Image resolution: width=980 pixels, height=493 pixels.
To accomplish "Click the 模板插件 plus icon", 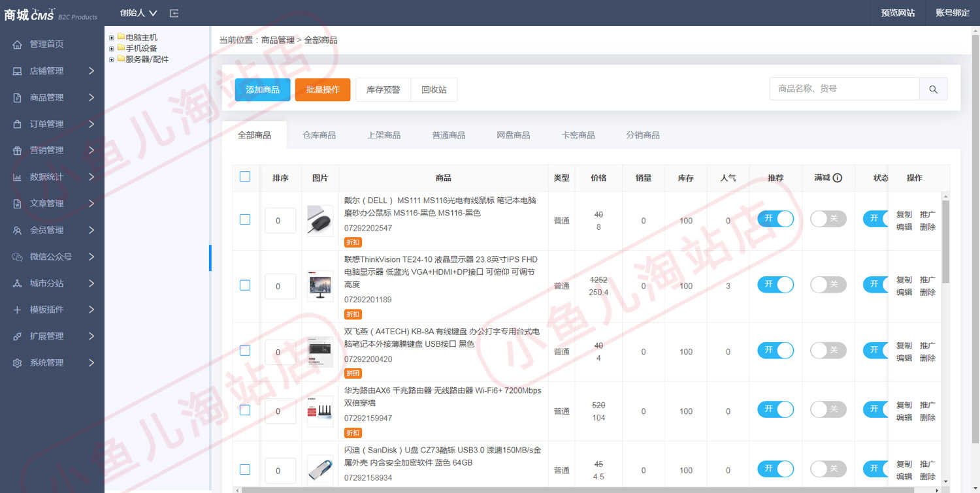I will (17, 310).
